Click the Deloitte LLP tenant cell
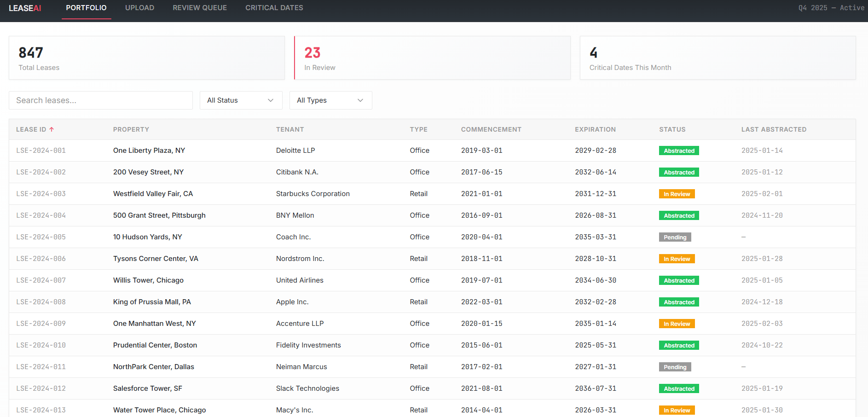 (x=295, y=151)
